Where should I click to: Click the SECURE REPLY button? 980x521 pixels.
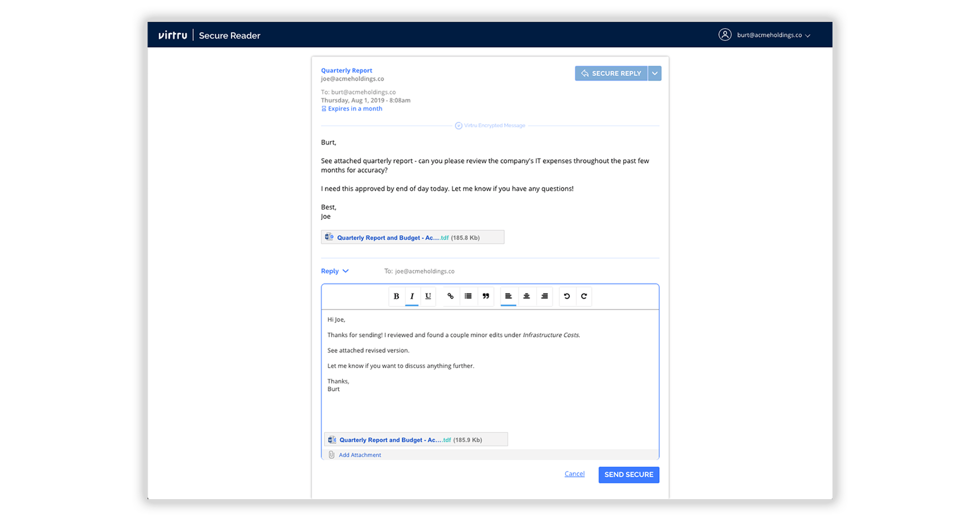click(611, 73)
